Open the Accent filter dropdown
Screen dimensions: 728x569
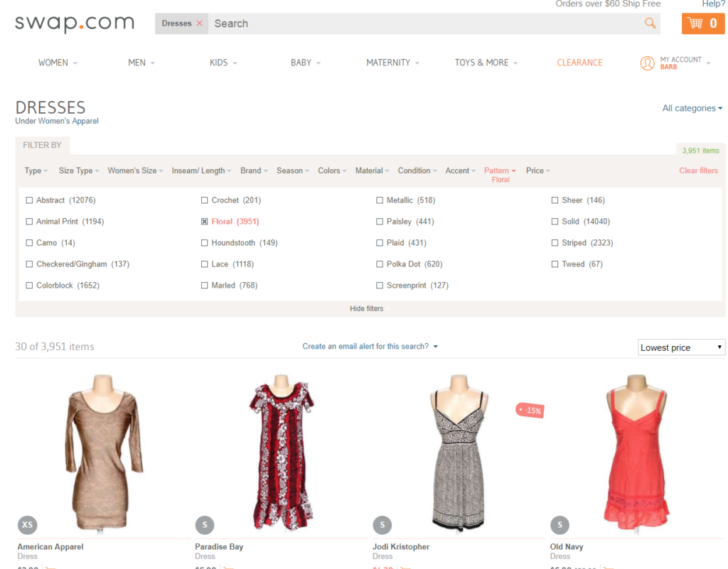tap(461, 170)
